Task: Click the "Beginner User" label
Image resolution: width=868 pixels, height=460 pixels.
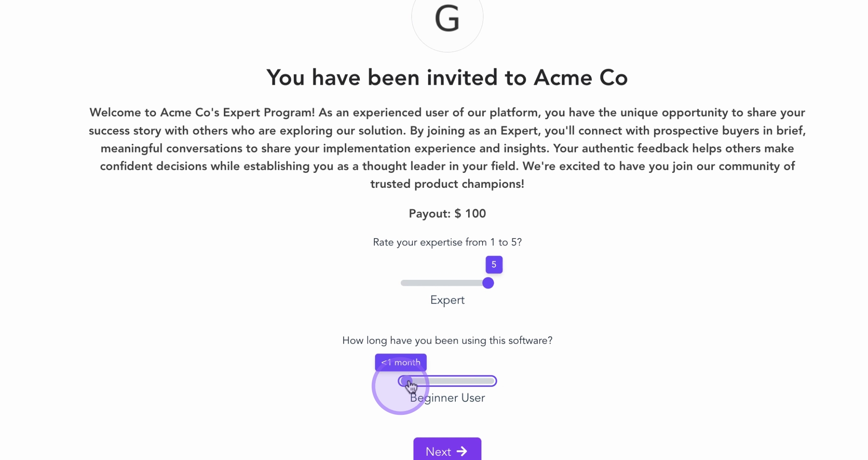Action: click(447, 398)
